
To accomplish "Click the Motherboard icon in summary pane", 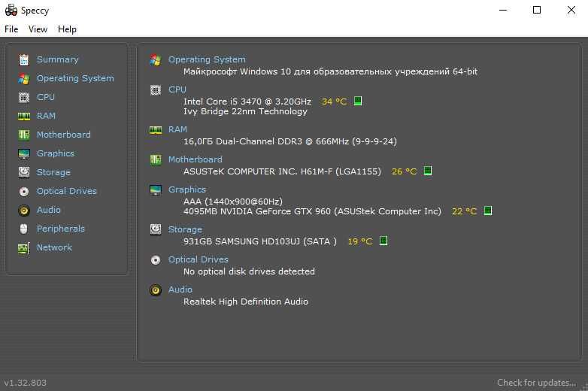I will coord(156,159).
